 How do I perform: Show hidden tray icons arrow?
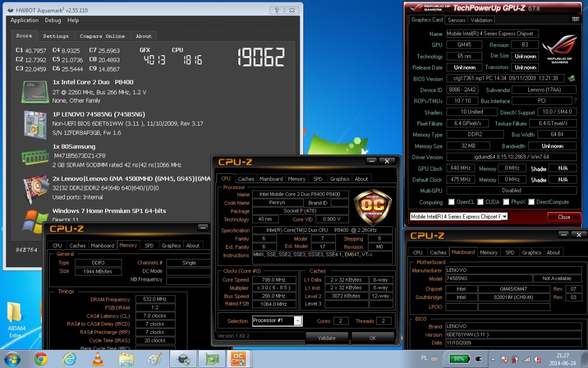(493, 359)
